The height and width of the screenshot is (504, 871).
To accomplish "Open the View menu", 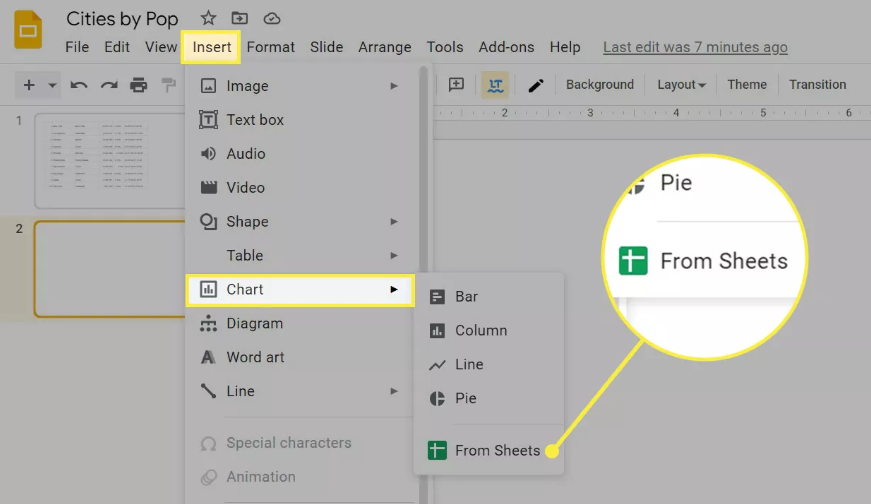I will click(x=161, y=47).
